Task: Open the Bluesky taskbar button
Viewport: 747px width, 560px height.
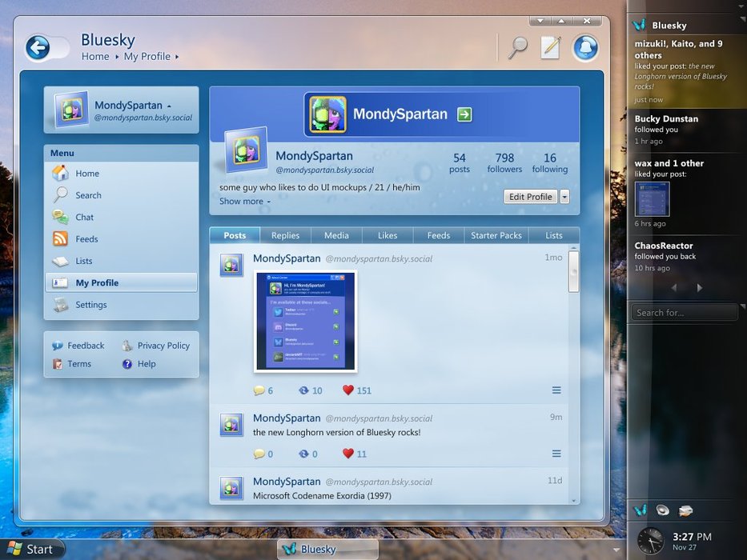Action: pos(327,549)
